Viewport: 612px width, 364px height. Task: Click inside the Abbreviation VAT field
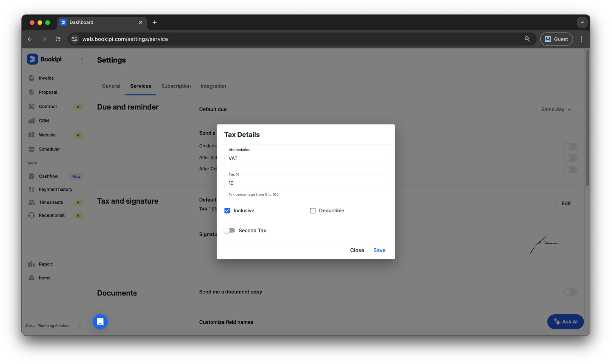305,158
